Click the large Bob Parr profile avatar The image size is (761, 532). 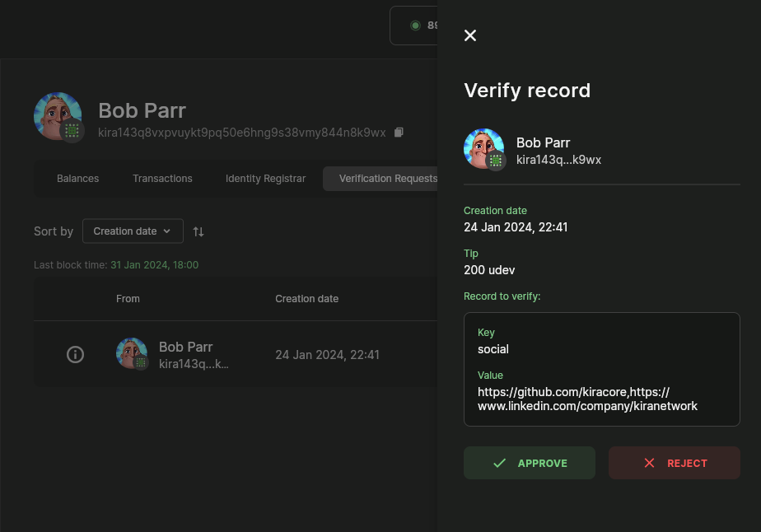58,116
